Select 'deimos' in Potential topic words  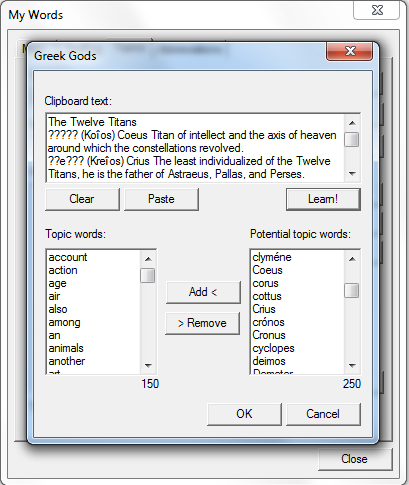point(297,361)
